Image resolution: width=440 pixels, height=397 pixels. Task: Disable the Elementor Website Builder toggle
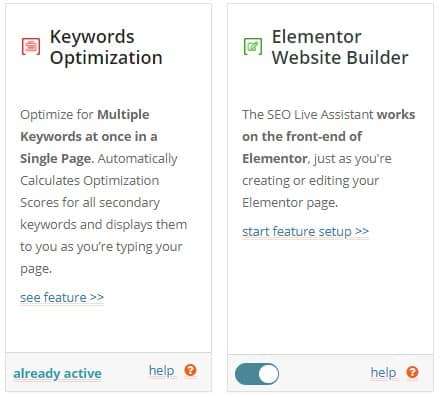[257, 374]
